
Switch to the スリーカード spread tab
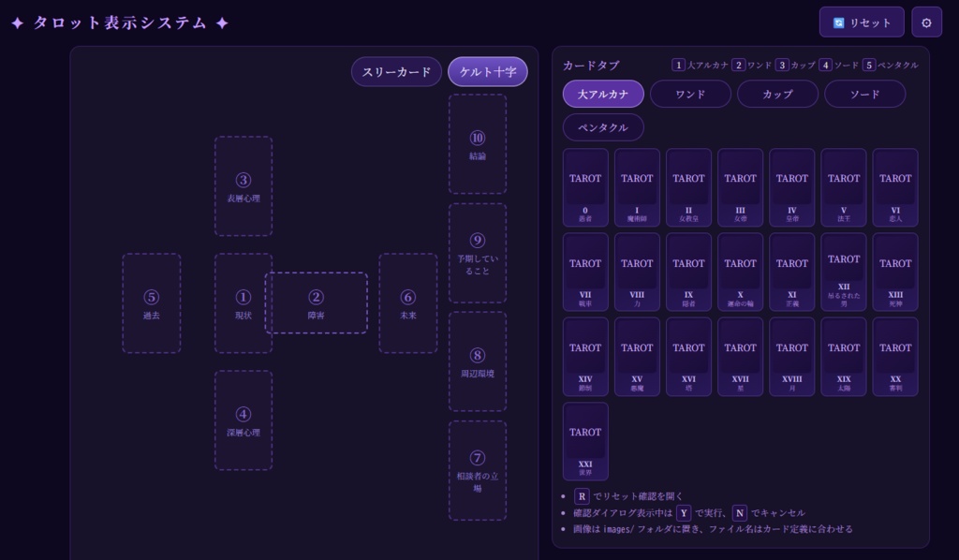point(395,71)
